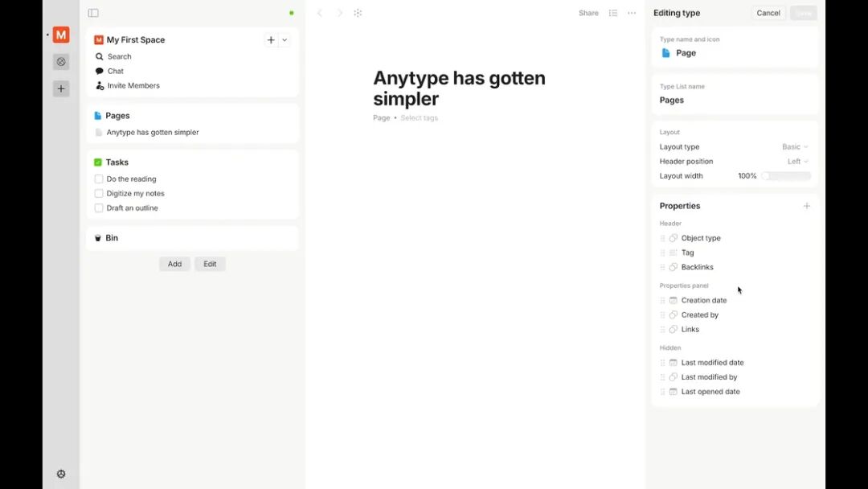
Task: Add a property with plus icon
Action: [x=807, y=206]
